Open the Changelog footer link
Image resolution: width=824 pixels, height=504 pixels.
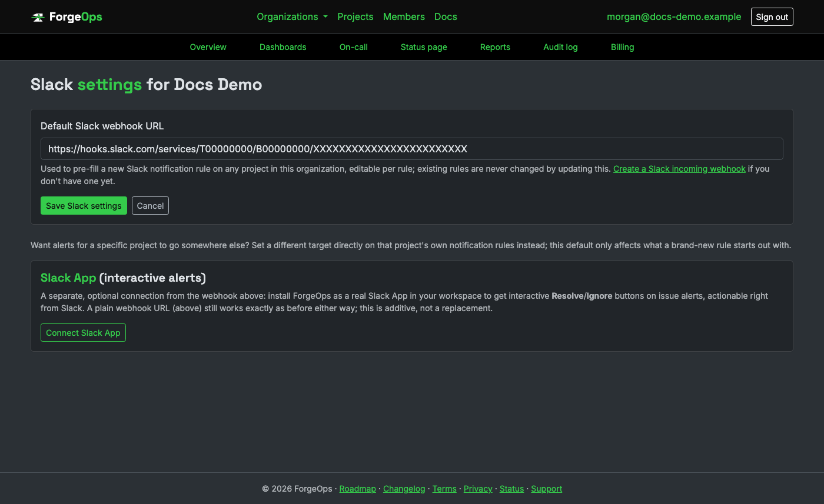(404, 489)
